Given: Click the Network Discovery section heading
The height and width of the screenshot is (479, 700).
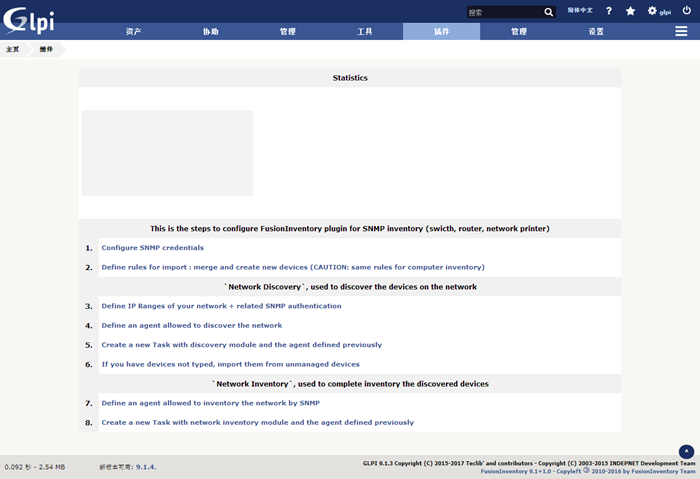Looking at the screenshot, I should 350,287.
